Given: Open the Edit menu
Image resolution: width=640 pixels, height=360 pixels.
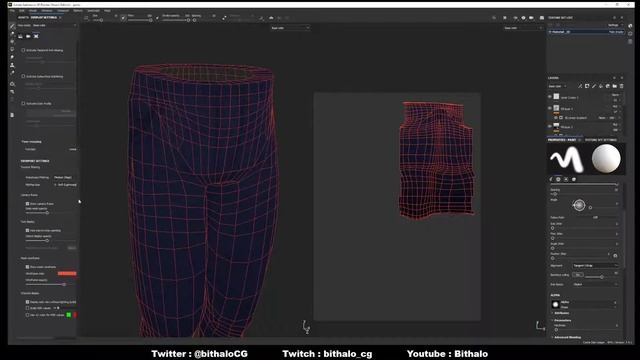Looking at the screenshot, I should [22, 11].
